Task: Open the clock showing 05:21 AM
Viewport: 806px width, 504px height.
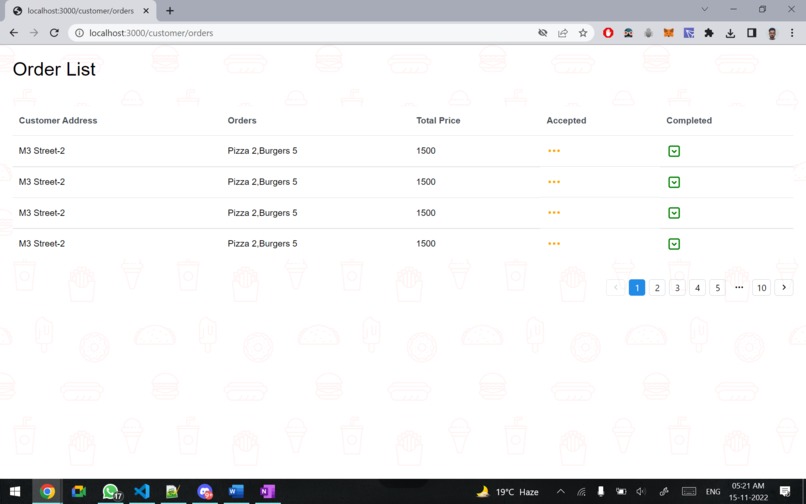Action: point(748,492)
